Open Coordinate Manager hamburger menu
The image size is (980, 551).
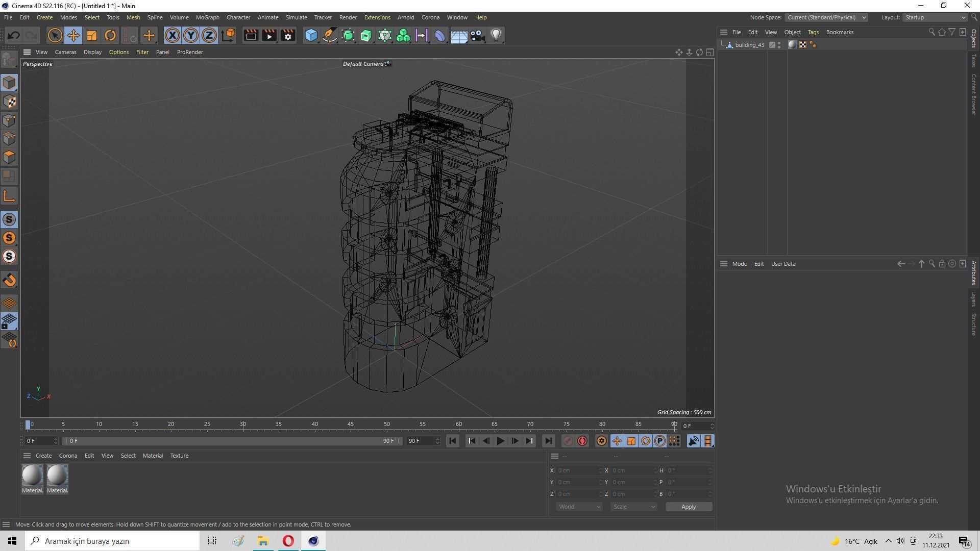[x=555, y=456]
